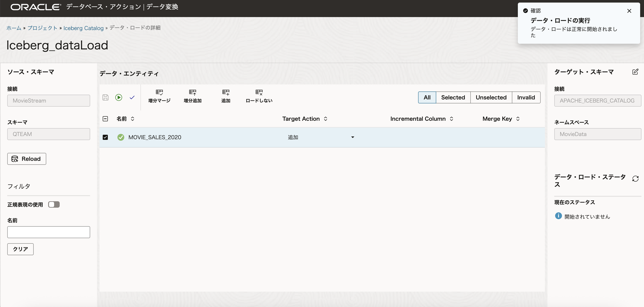
Task: Open the Iceberg Catalog breadcrumb link
Action: pos(83,28)
